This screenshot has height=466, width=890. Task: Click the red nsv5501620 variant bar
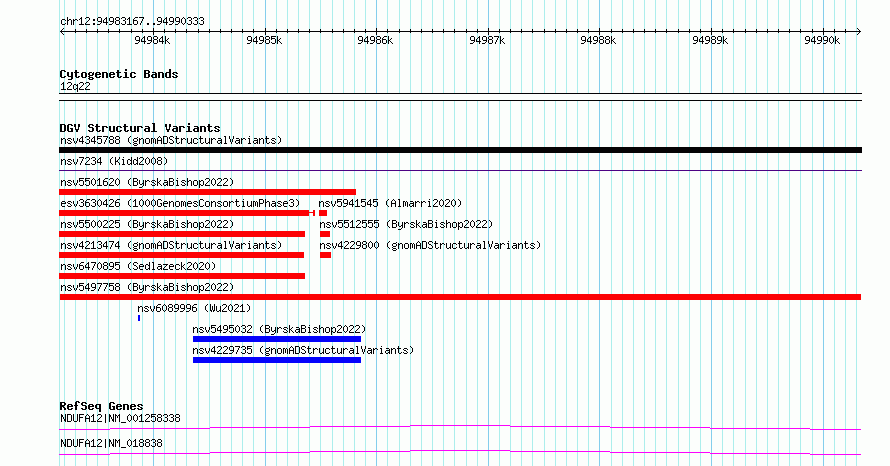(208, 192)
